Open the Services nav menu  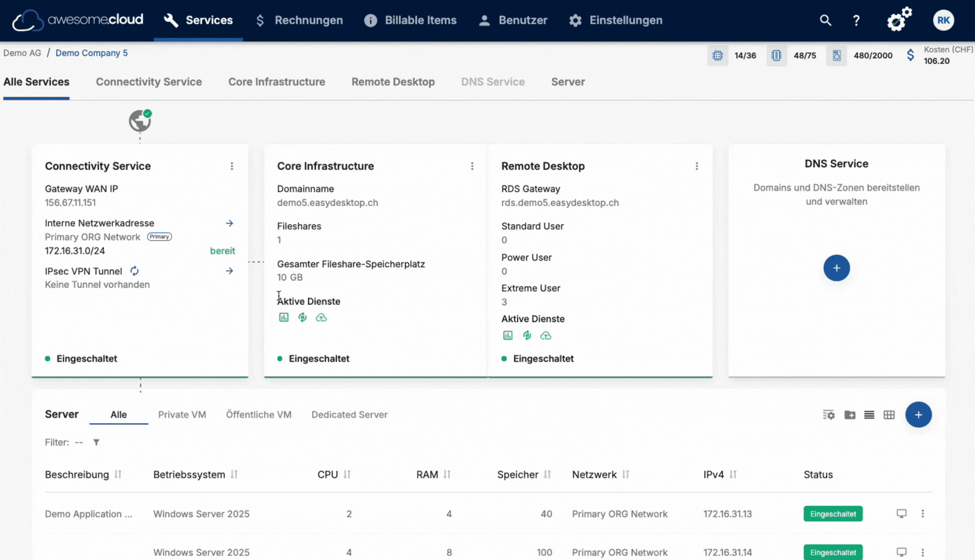click(198, 20)
